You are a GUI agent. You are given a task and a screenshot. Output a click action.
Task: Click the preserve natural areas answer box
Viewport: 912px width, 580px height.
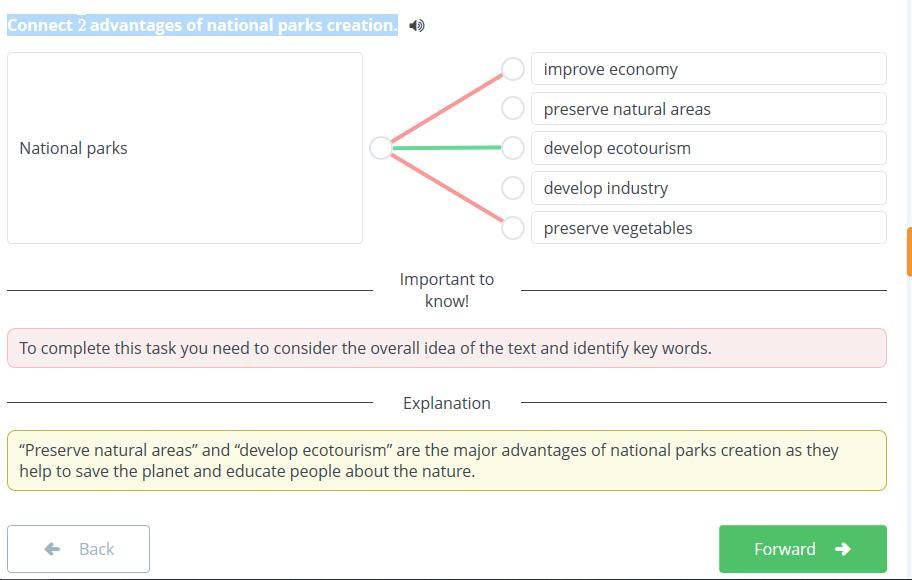pos(708,108)
